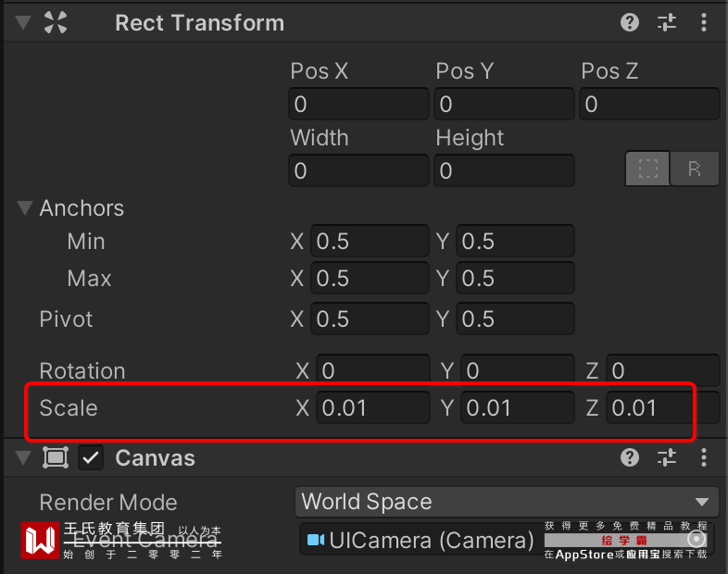
Task: Open Rect Transform presets icon
Action: click(667, 22)
